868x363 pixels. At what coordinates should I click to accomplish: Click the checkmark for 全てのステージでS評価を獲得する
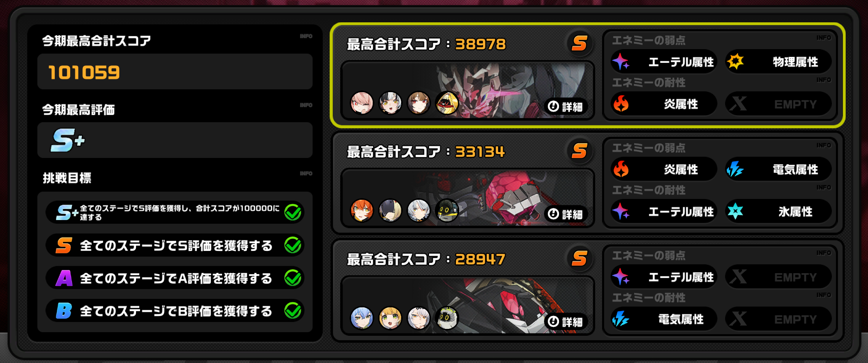tap(293, 245)
